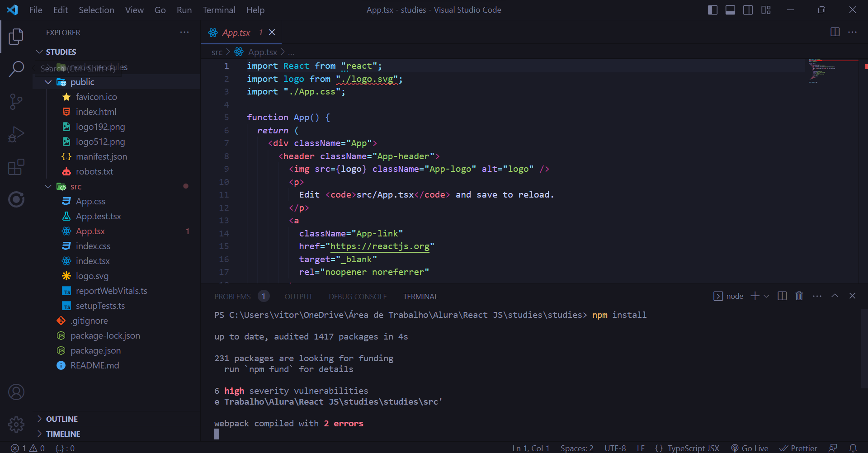Open notifications bell icon

pyautogui.click(x=853, y=448)
